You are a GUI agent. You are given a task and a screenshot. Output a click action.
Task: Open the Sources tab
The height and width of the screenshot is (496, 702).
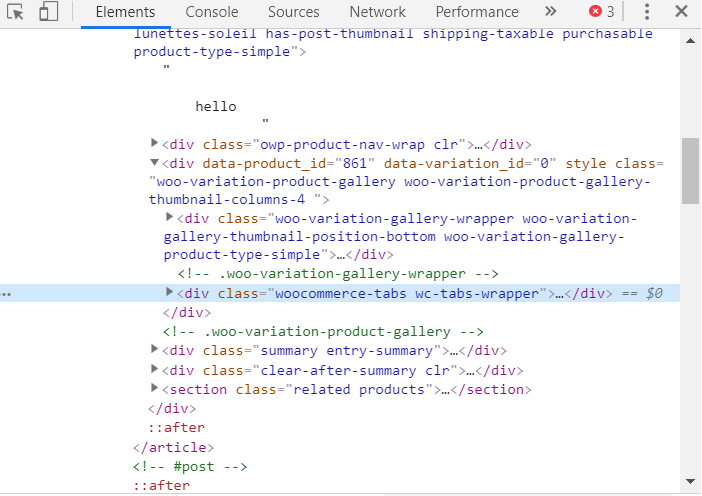click(294, 12)
